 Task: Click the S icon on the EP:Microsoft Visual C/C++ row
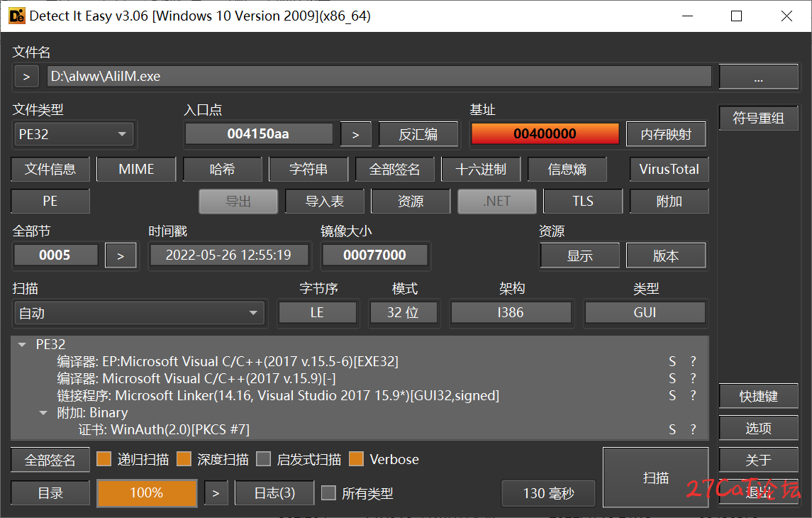click(x=672, y=361)
